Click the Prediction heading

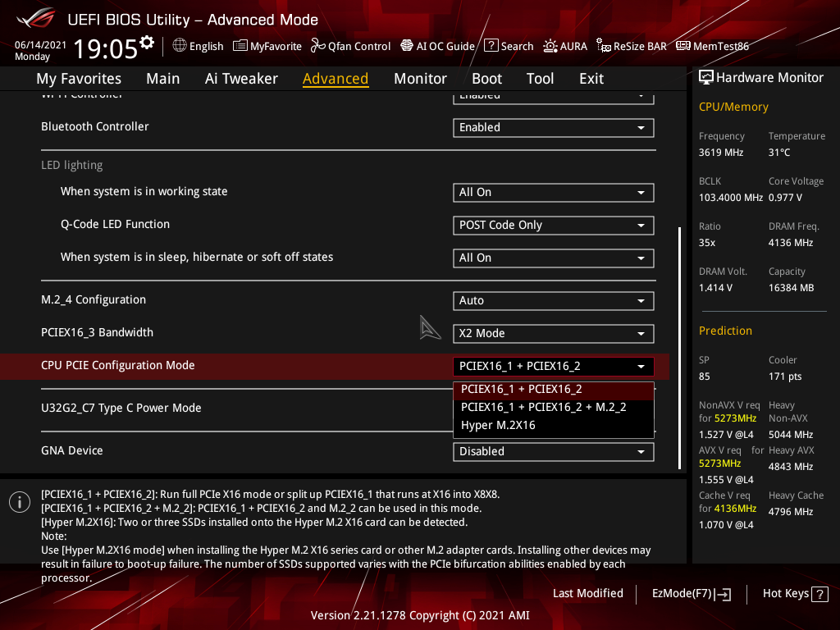(x=725, y=331)
